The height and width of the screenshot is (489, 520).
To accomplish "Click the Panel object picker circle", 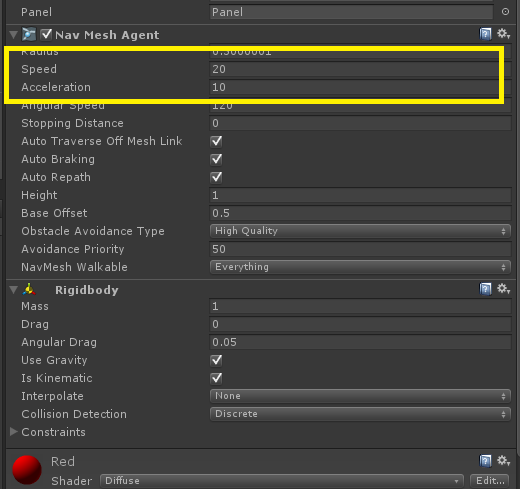I will coord(505,12).
